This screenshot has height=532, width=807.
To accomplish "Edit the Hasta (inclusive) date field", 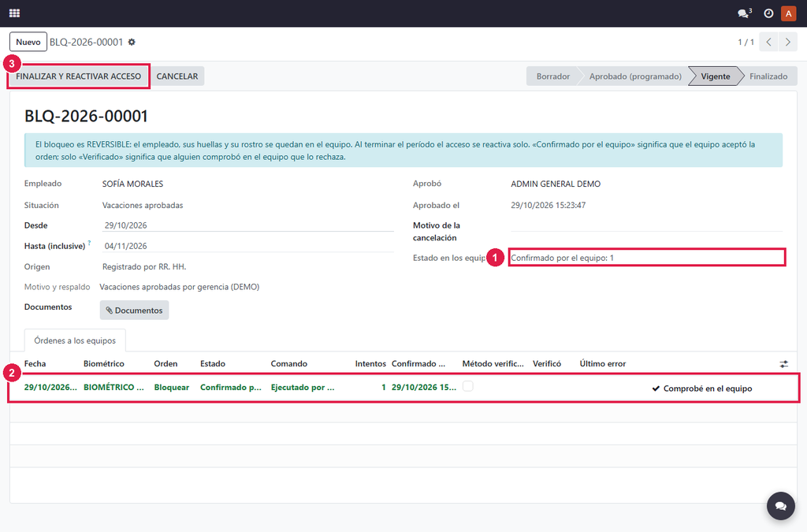I will (x=247, y=246).
